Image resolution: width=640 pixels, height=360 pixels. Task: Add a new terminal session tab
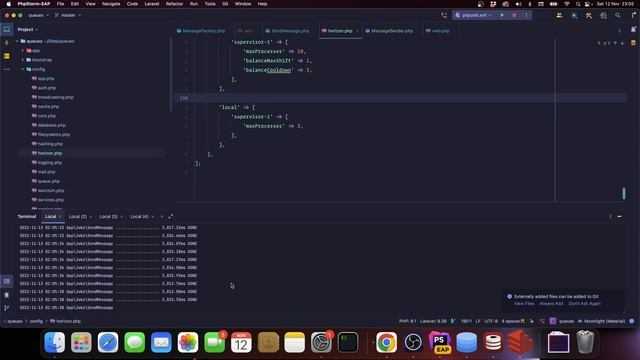162,216
